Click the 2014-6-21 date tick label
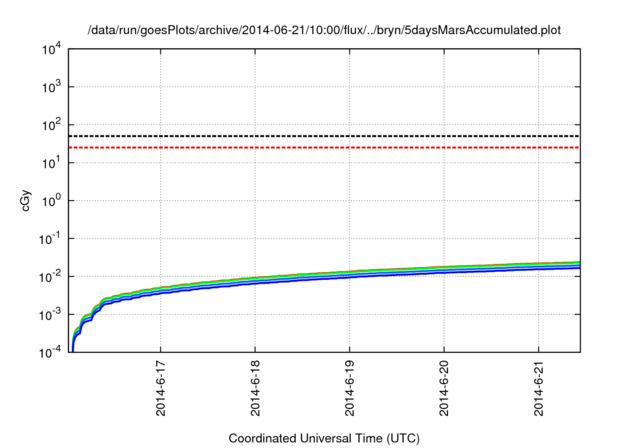This screenshot has width=640, height=448. (x=538, y=388)
